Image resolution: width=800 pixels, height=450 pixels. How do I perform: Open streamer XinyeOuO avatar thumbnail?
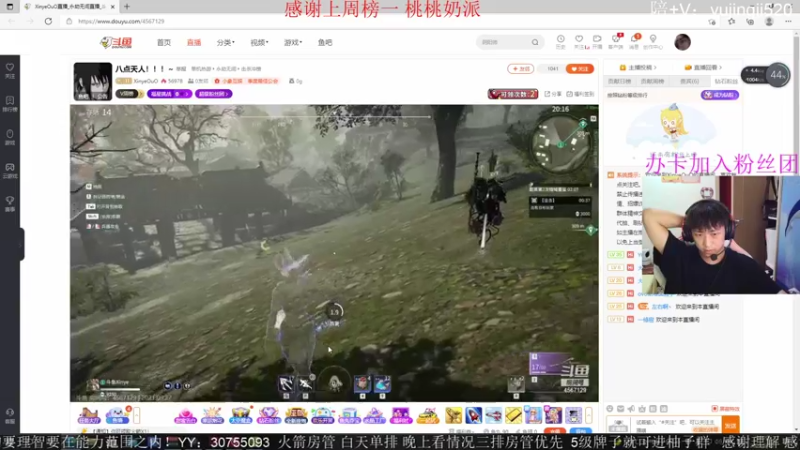[92, 81]
